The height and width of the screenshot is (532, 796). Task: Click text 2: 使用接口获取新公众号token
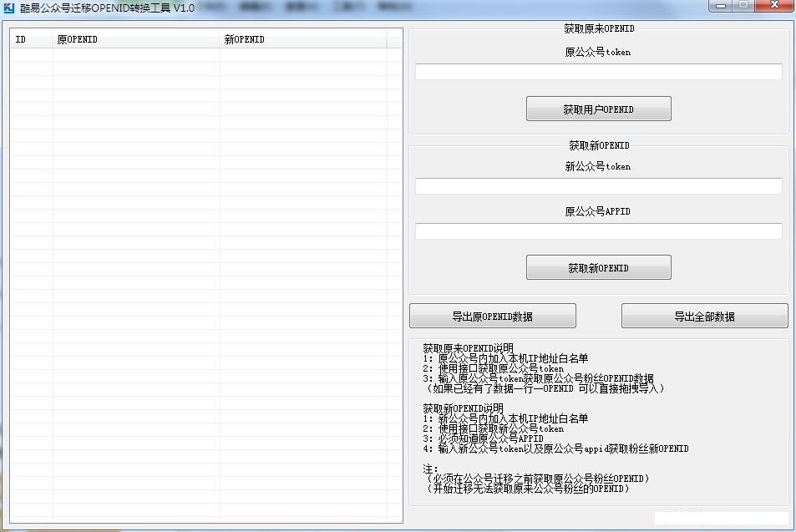tap(494, 428)
